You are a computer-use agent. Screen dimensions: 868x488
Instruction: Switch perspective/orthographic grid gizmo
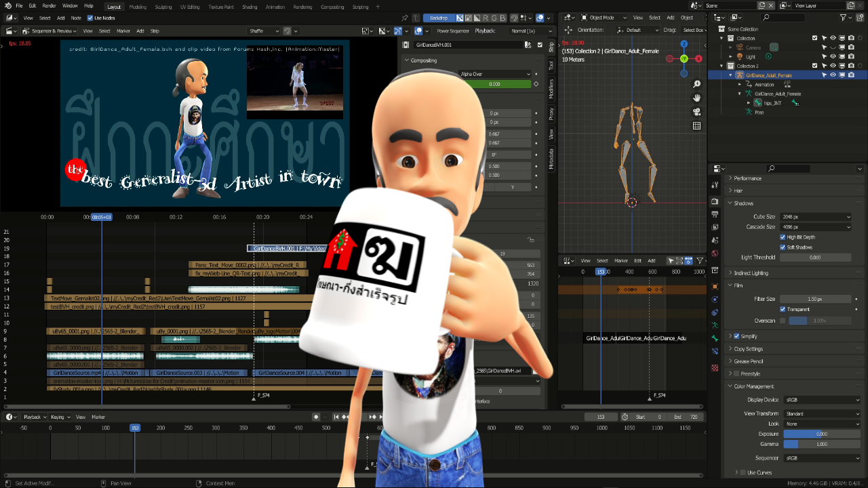click(696, 126)
